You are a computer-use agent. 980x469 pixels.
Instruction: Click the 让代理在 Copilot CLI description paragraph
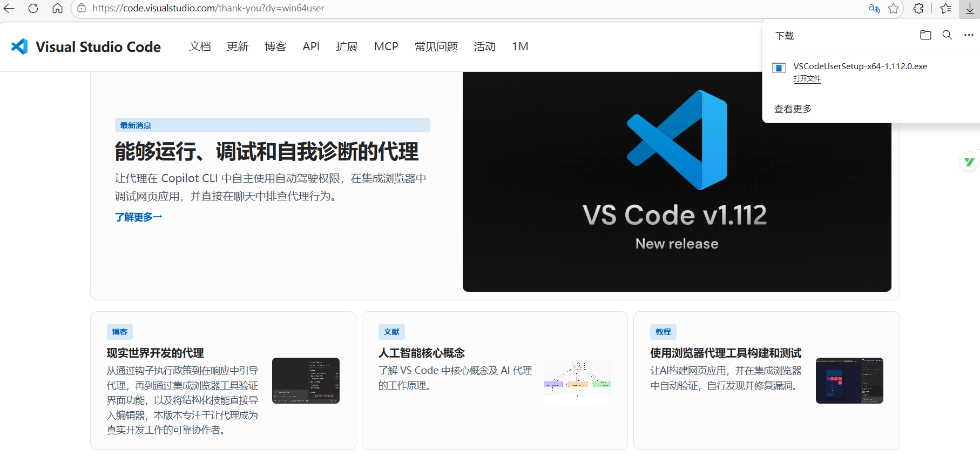pyautogui.click(x=271, y=187)
